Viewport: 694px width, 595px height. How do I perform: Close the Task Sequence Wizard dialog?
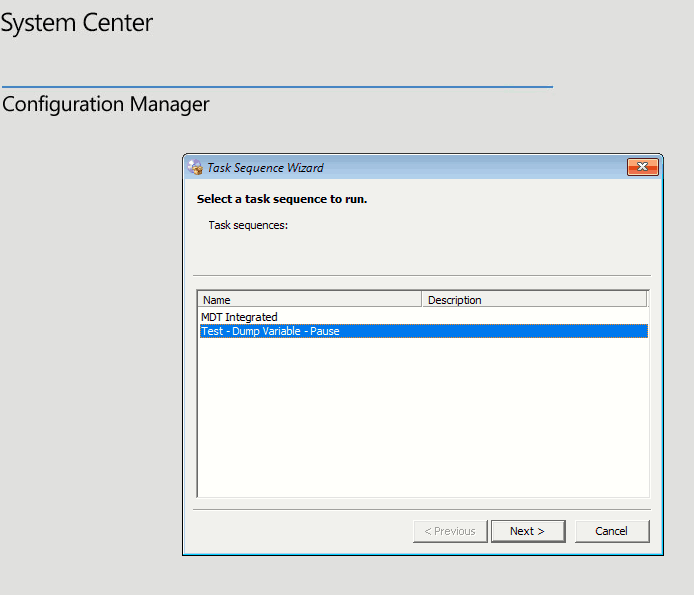click(x=643, y=167)
